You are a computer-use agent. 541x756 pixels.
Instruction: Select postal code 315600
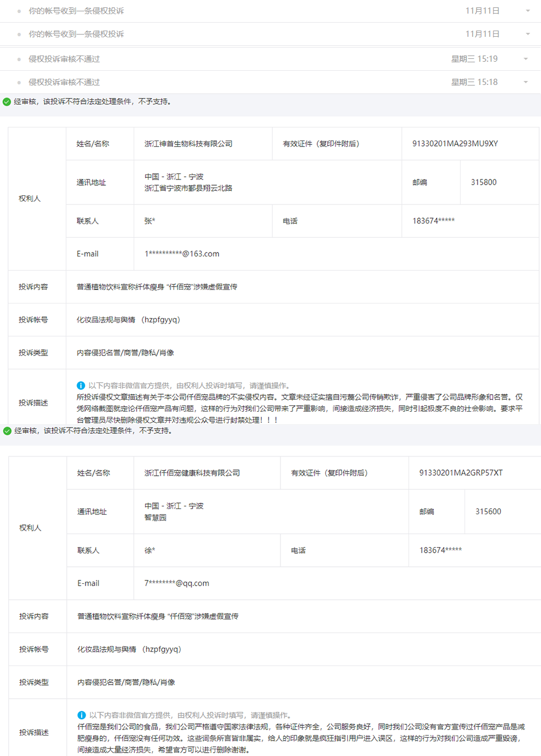coord(488,511)
